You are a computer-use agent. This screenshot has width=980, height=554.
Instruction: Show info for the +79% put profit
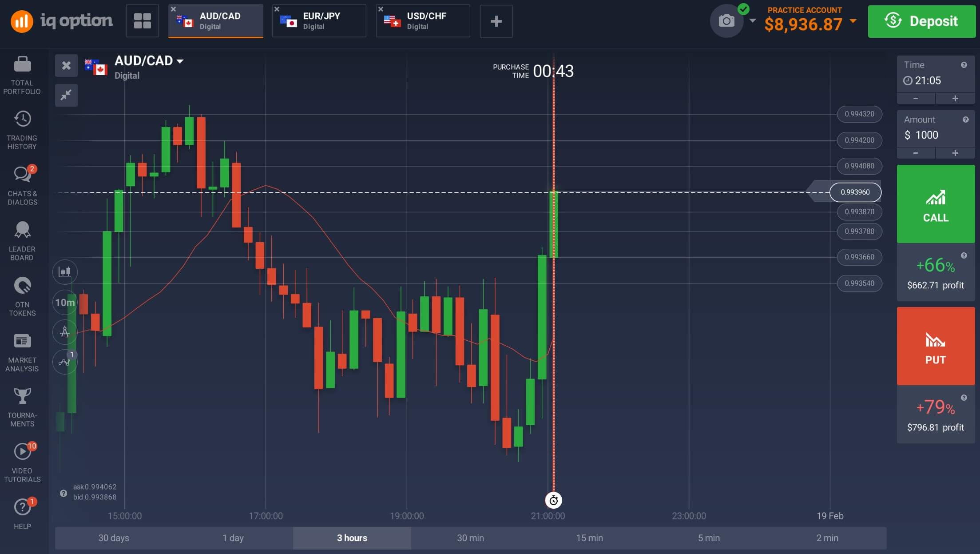click(x=964, y=398)
